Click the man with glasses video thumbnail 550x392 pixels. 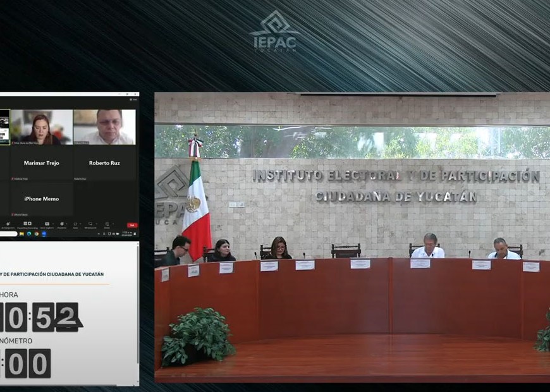pos(104,127)
